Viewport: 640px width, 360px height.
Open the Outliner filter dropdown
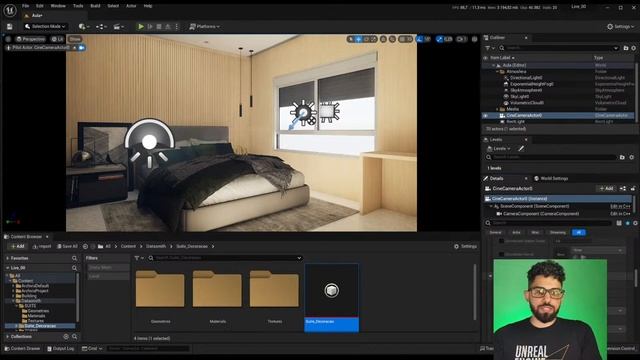tap(489, 48)
